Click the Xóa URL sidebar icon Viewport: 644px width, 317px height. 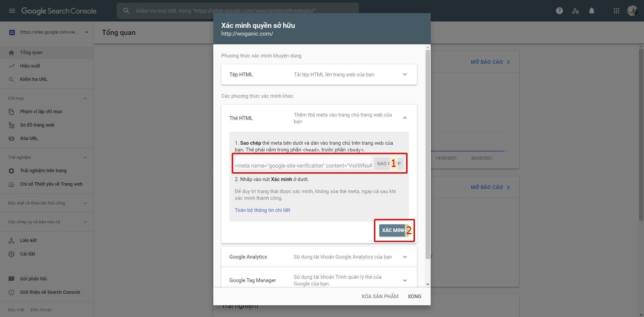pyautogui.click(x=11, y=138)
